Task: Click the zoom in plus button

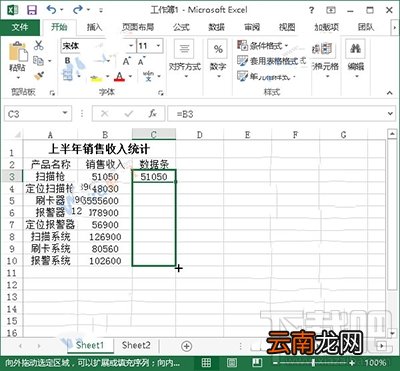Action: point(352,363)
